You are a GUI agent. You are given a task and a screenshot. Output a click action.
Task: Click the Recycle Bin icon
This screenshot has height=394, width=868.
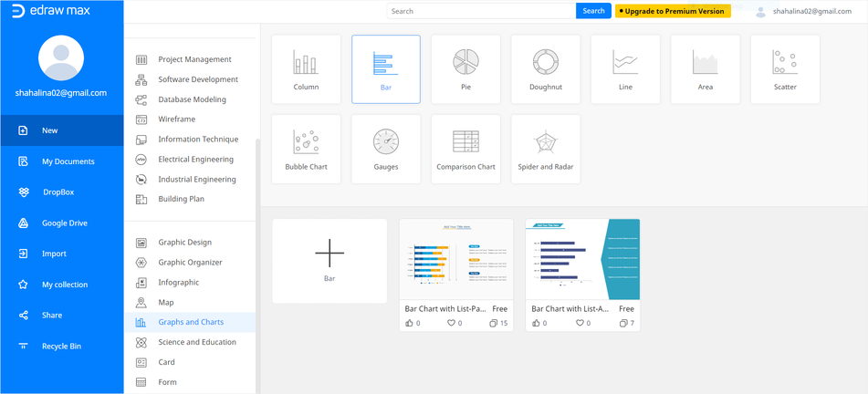point(23,347)
